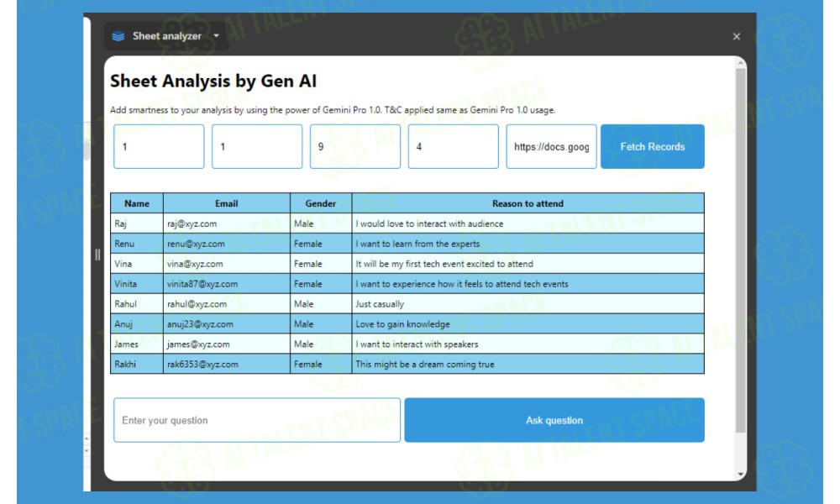The height and width of the screenshot is (504, 840).
Task: Click 'I want to interact with speakers' cell
Action: pyautogui.click(x=528, y=344)
